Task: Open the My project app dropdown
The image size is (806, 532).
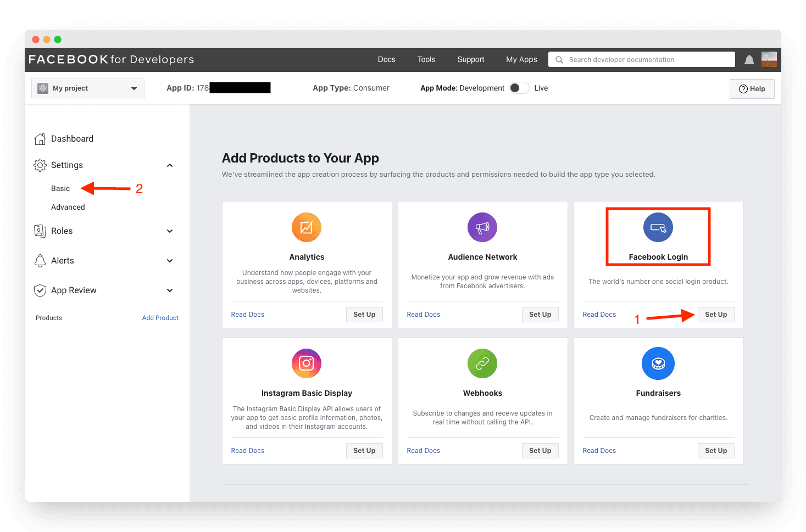Action: [88, 88]
